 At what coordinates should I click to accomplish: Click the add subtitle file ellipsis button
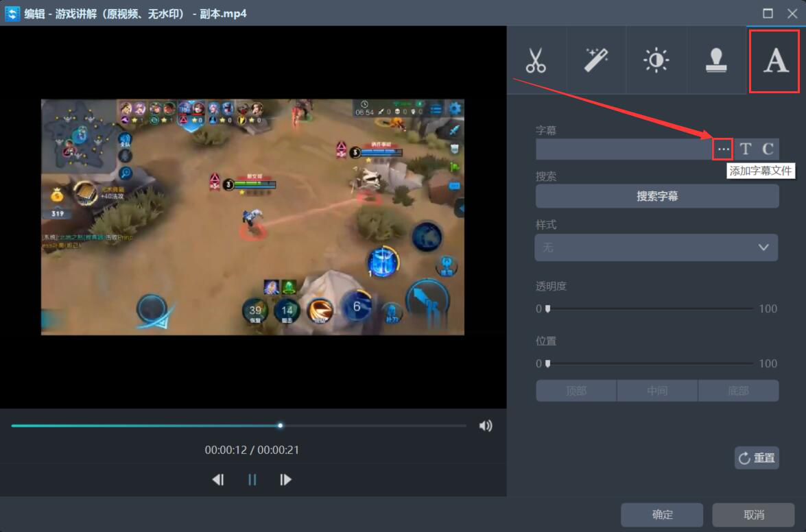click(x=723, y=149)
